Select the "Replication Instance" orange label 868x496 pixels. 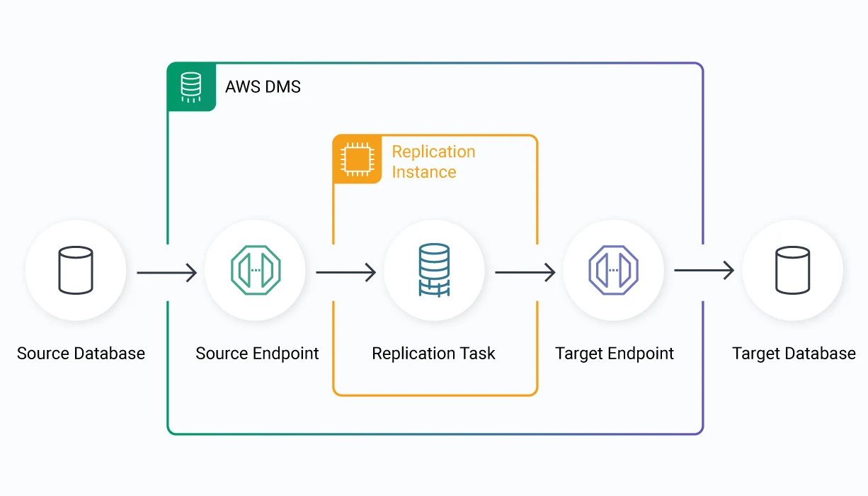point(433,162)
